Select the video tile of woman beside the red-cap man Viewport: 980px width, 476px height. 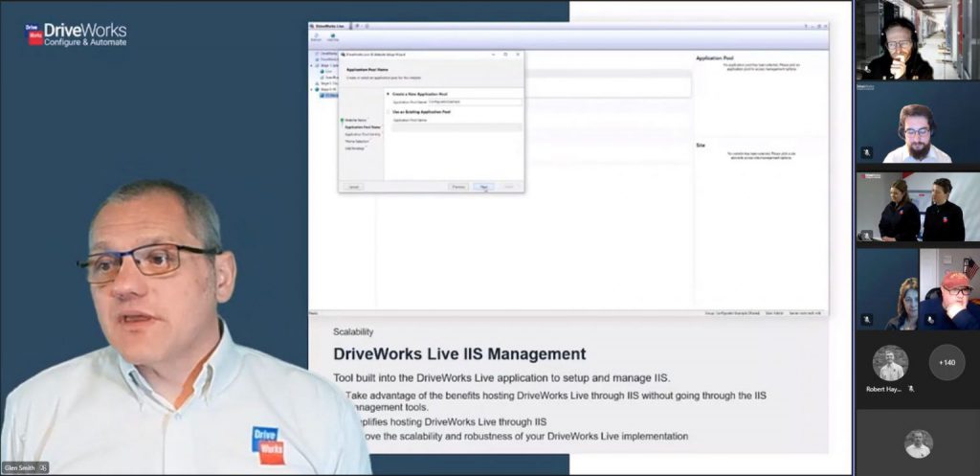coord(887,289)
